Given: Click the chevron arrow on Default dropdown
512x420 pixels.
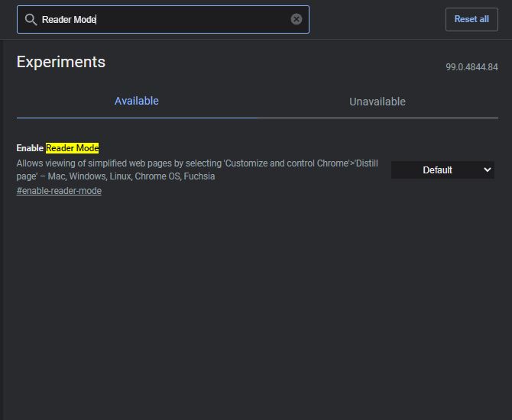Looking at the screenshot, I should coord(488,170).
